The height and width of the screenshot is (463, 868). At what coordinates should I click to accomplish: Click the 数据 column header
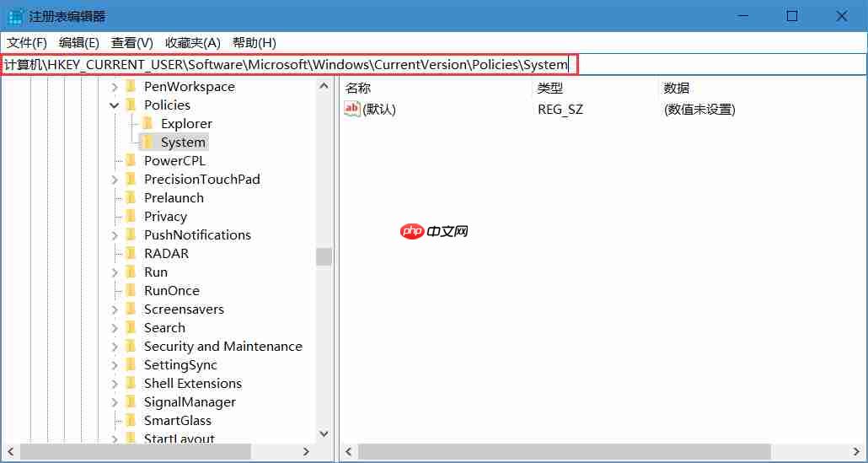click(x=677, y=88)
